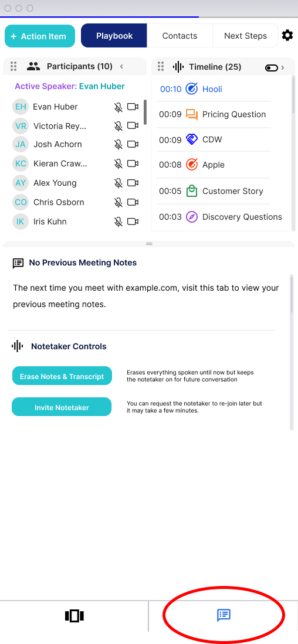Viewport: 298px width, 644px height.
Task: Select the Pricing Question timeline entry
Action: (214, 114)
